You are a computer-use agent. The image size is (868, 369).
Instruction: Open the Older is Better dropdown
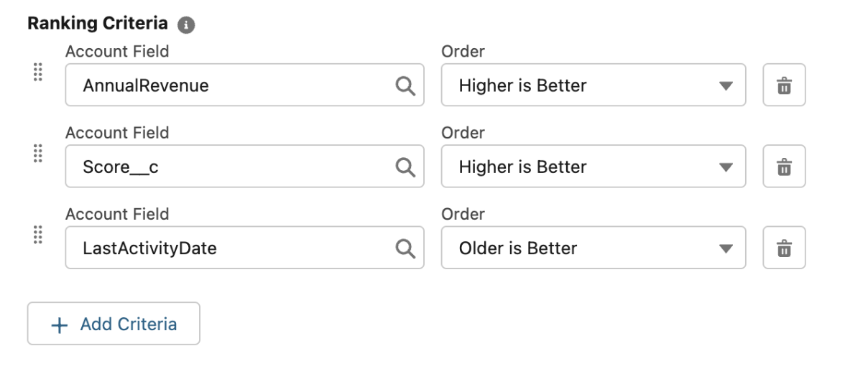coord(593,248)
